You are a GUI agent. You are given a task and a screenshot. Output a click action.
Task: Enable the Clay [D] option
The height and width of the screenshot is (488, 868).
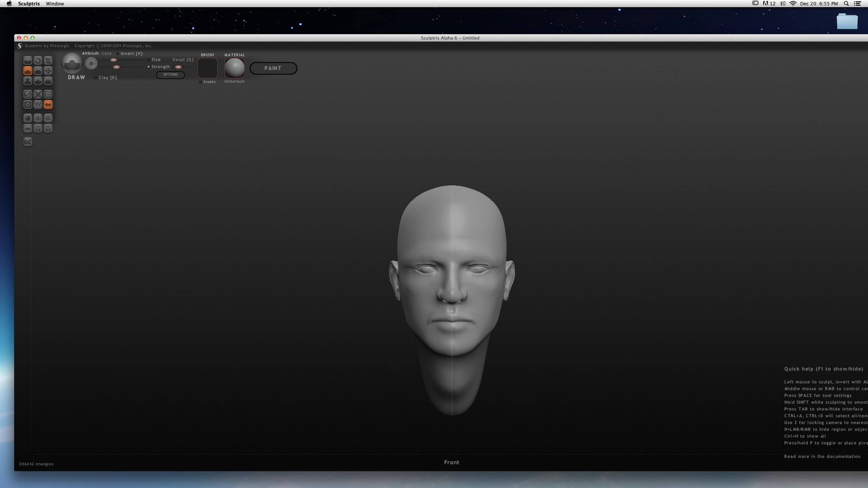pos(95,78)
